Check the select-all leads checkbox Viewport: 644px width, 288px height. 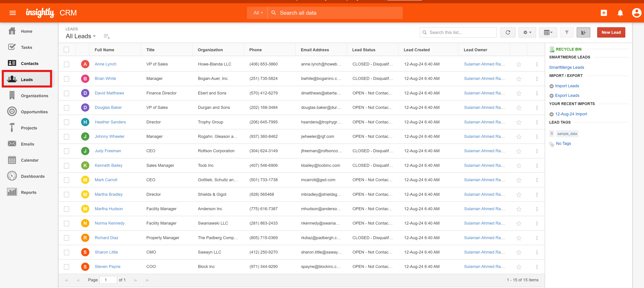[66, 50]
